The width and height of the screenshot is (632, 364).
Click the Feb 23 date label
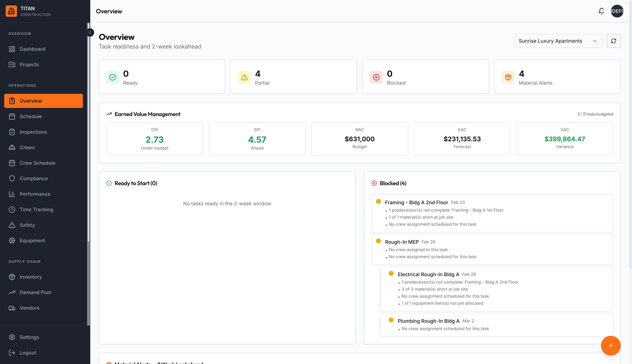(458, 202)
